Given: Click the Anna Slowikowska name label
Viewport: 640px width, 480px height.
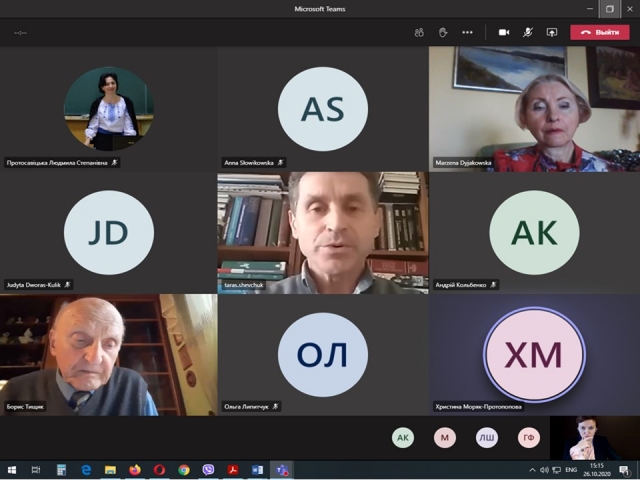Looking at the screenshot, I should click(253, 162).
